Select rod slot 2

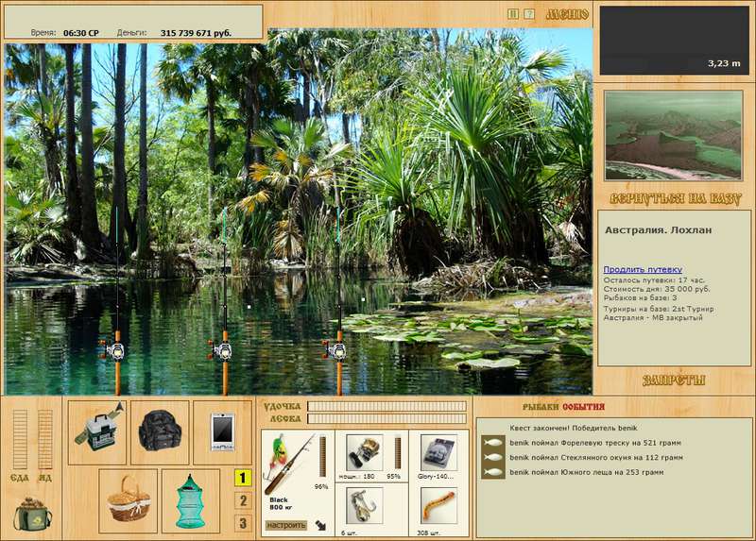(x=243, y=500)
